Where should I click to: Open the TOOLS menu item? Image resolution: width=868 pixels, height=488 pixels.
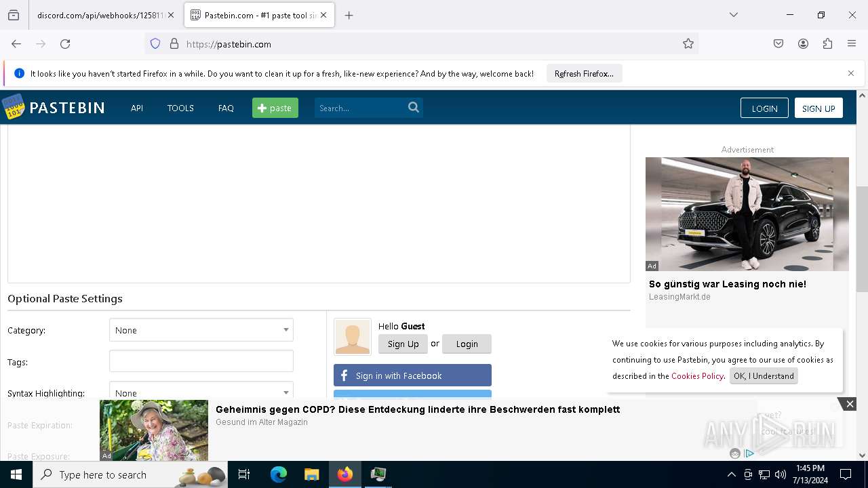point(180,108)
